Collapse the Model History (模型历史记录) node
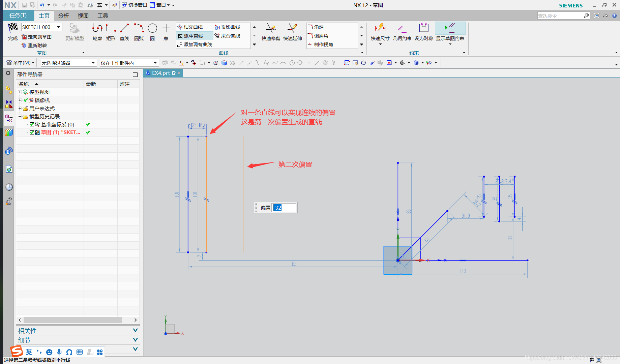 click(20, 116)
